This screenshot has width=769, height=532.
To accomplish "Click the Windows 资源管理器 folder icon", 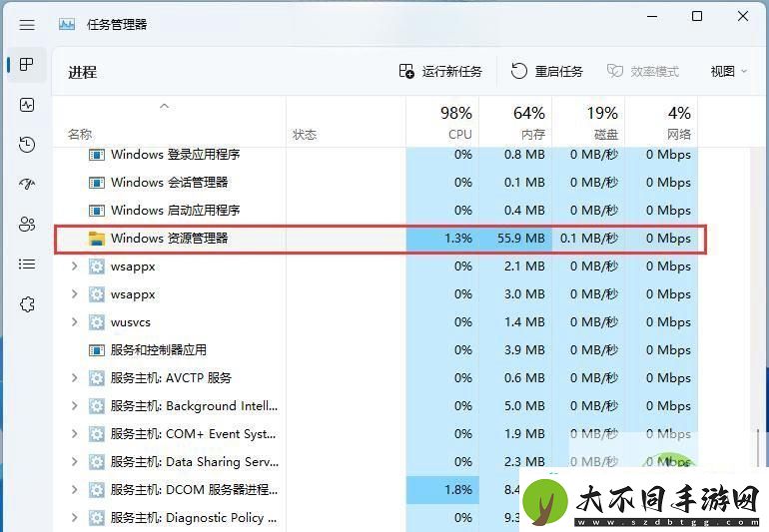I will point(97,239).
